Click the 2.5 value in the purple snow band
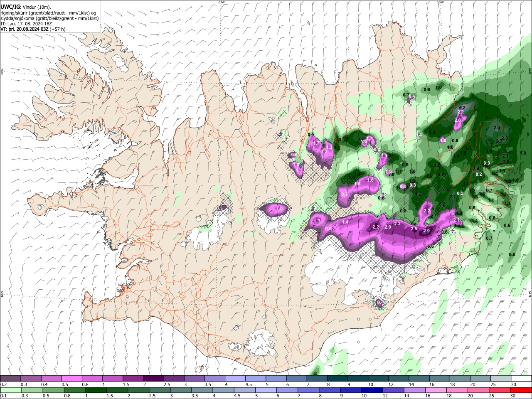 [414, 229]
